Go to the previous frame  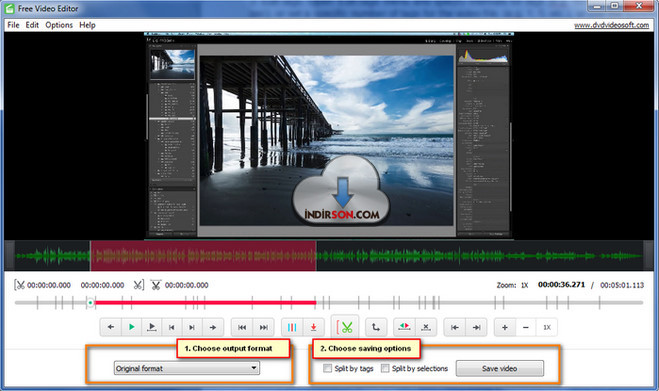171,327
